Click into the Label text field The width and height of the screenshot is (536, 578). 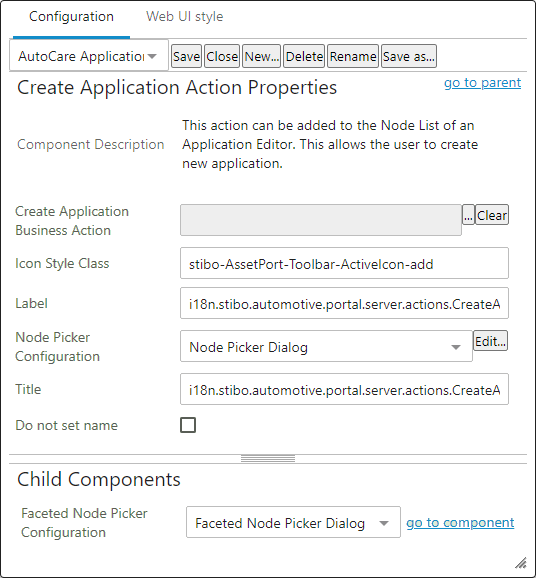344,303
